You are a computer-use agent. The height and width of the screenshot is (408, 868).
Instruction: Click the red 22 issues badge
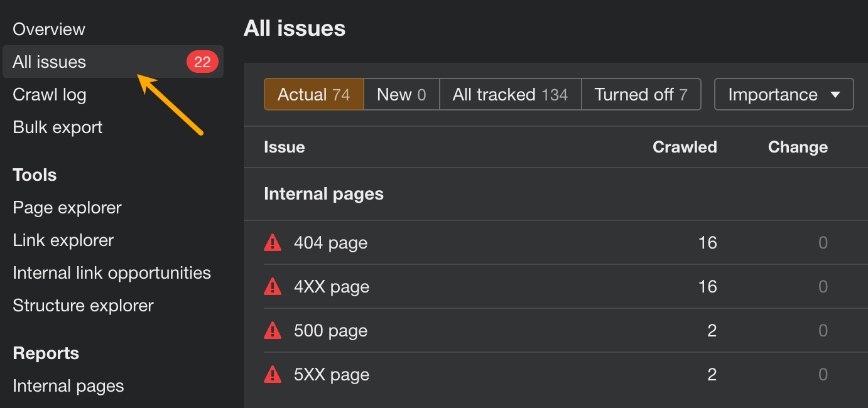coord(202,61)
